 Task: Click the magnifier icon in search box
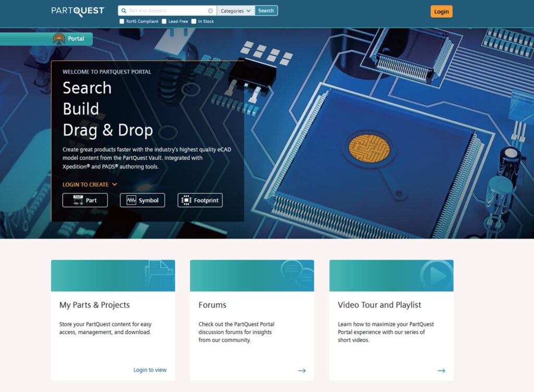pos(123,11)
